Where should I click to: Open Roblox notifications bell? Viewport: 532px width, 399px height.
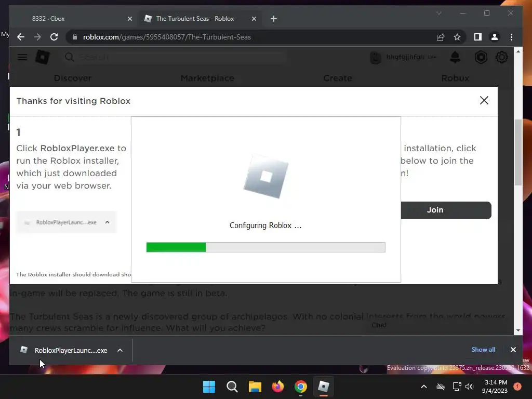pos(455,57)
